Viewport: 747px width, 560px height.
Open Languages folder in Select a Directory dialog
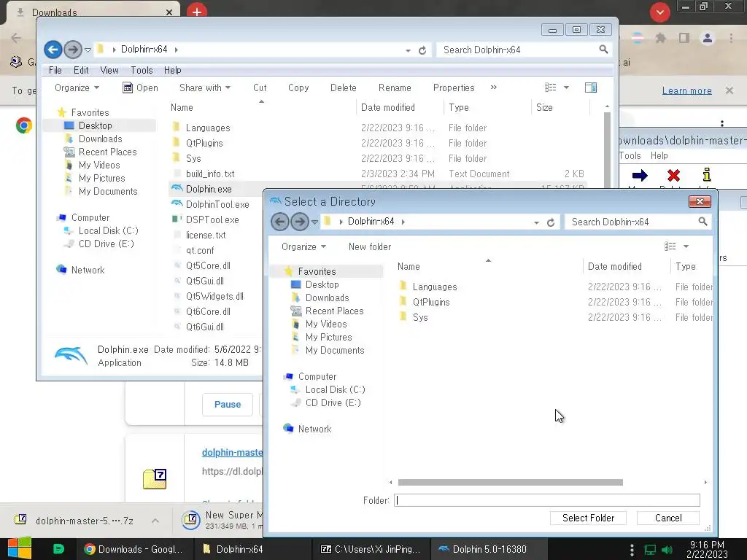point(435,287)
